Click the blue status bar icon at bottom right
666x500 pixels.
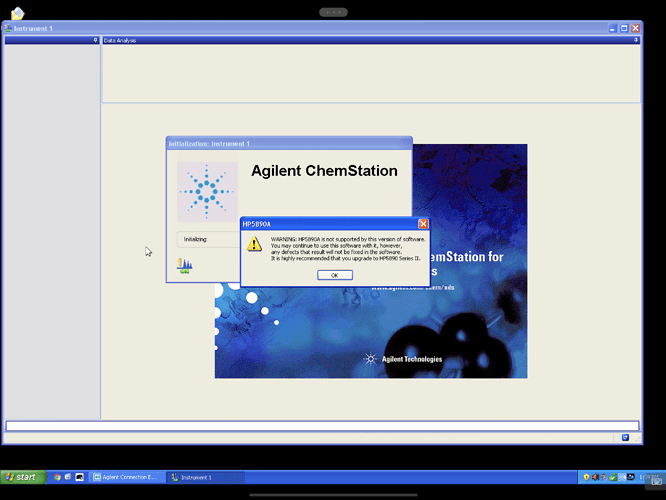tap(625, 437)
